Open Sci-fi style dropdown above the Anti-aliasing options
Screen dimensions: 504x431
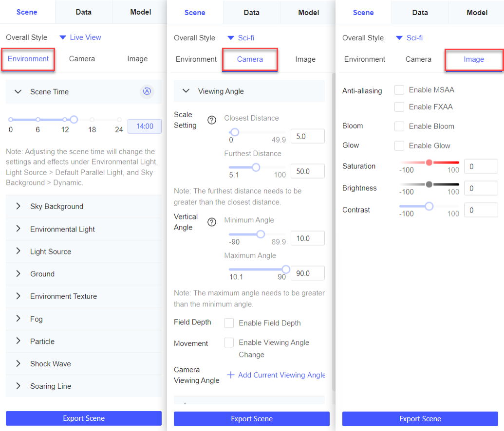click(x=409, y=38)
